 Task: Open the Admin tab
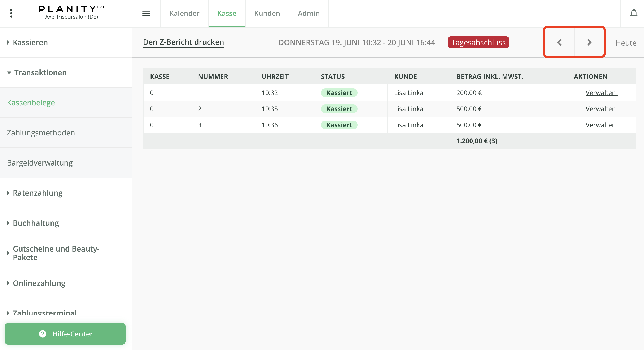coord(308,13)
